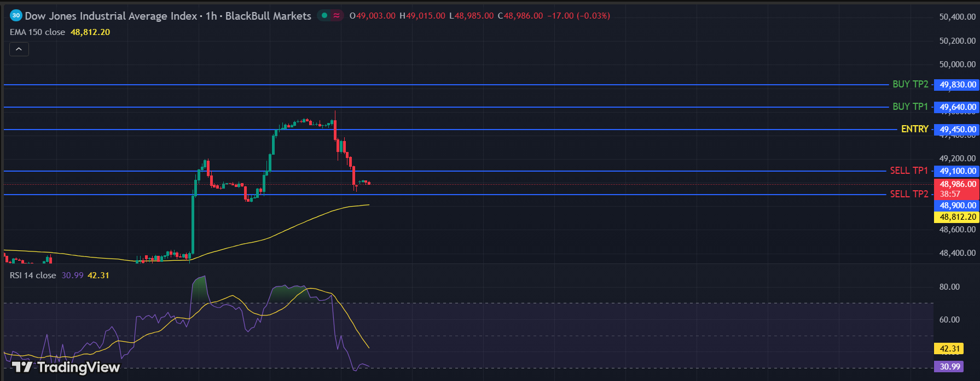Select the SELL TP2 line label
The image size is (980, 381).
[908, 194]
